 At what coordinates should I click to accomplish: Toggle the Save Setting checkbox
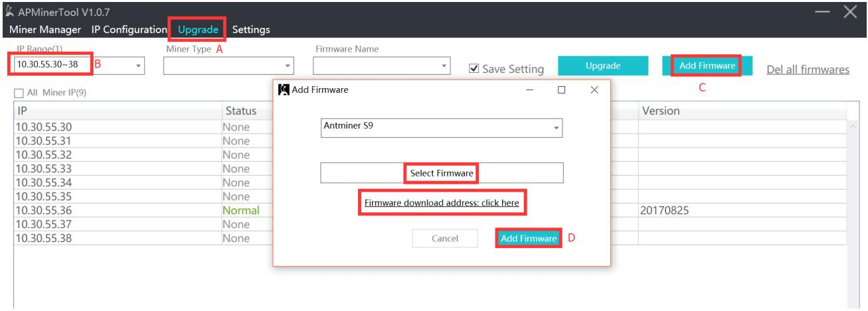pos(474,68)
